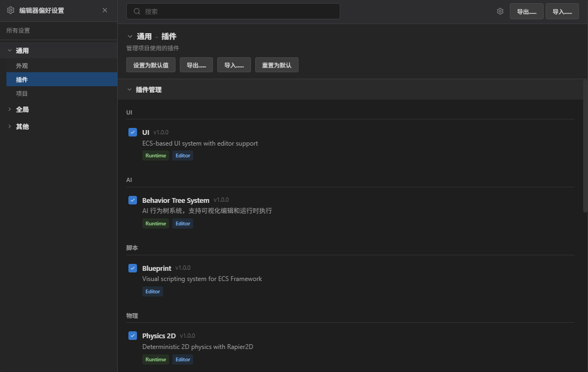This screenshot has width=588, height=372.
Task: Select 项目 in the sidebar
Action: [x=22, y=93]
